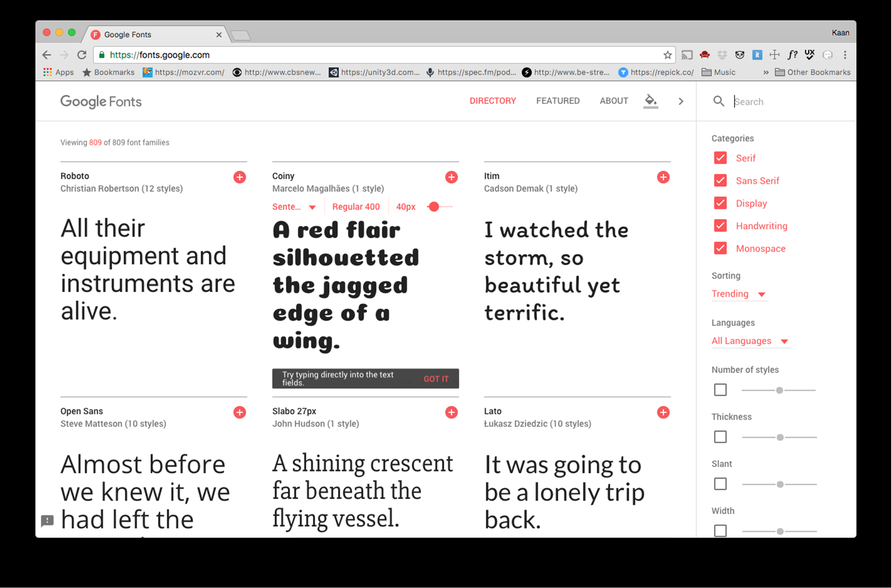Click the blue 'it' extension icon
Viewport: 892px width, 588px height.
click(x=757, y=55)
